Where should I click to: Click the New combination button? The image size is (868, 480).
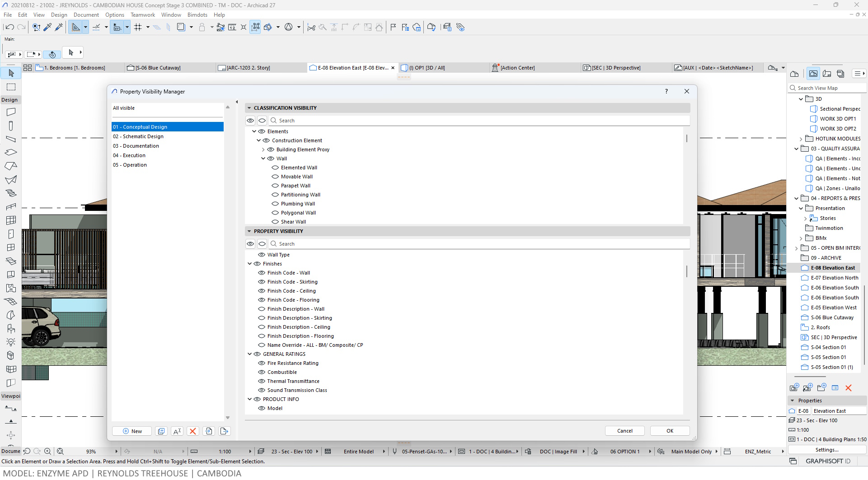[x=132, y=431]
